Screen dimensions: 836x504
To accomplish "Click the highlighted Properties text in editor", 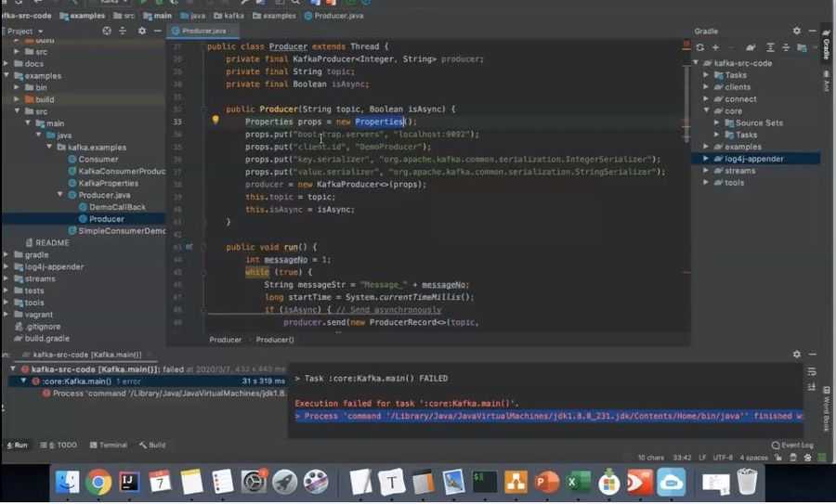I will (x=379, y=122).
